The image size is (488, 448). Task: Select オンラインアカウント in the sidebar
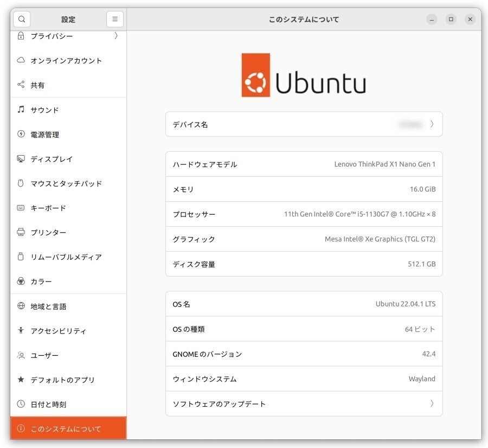tap(68, 60)
